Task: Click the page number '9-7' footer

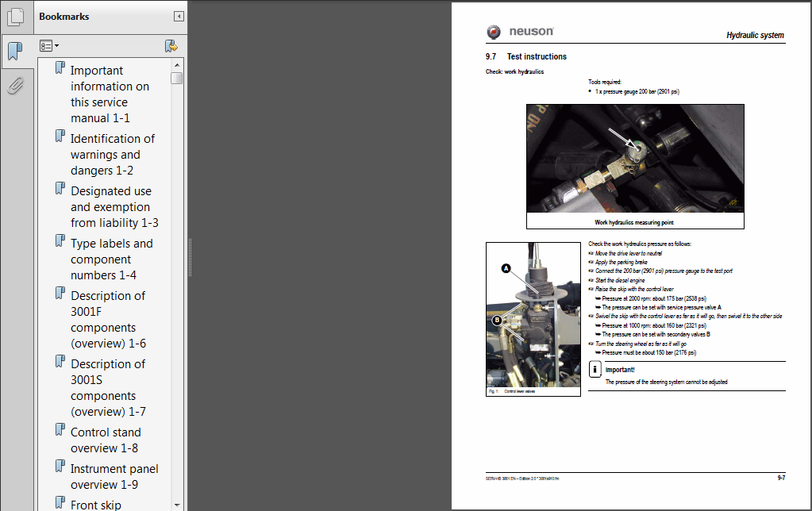Action: 781,478
